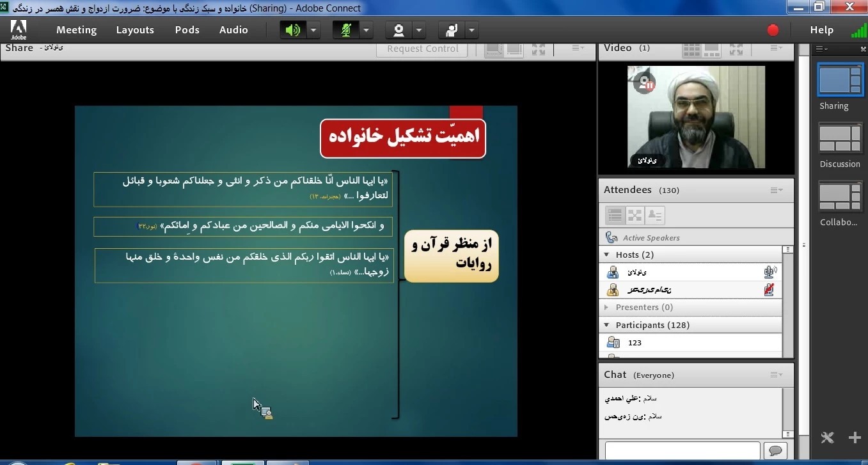Open the speaker options dropdown arrow
Screen dimensions: 868x465
click(313, 30)
